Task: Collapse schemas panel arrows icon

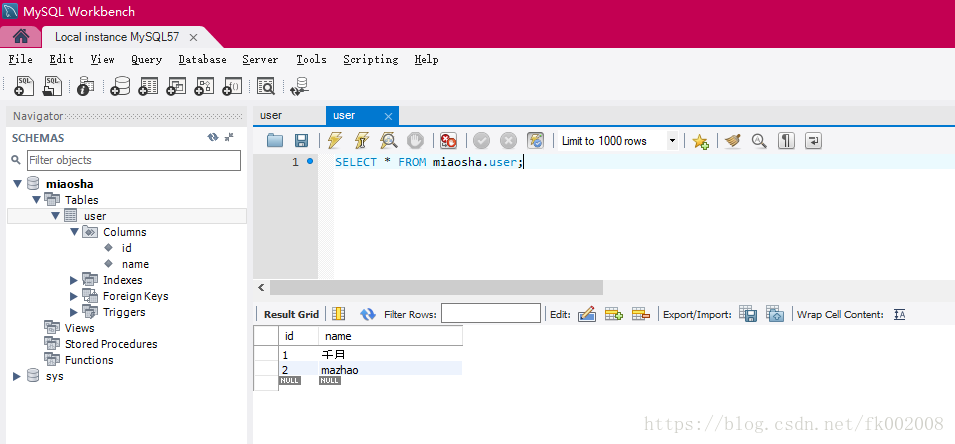Action: tap(229, 138)
